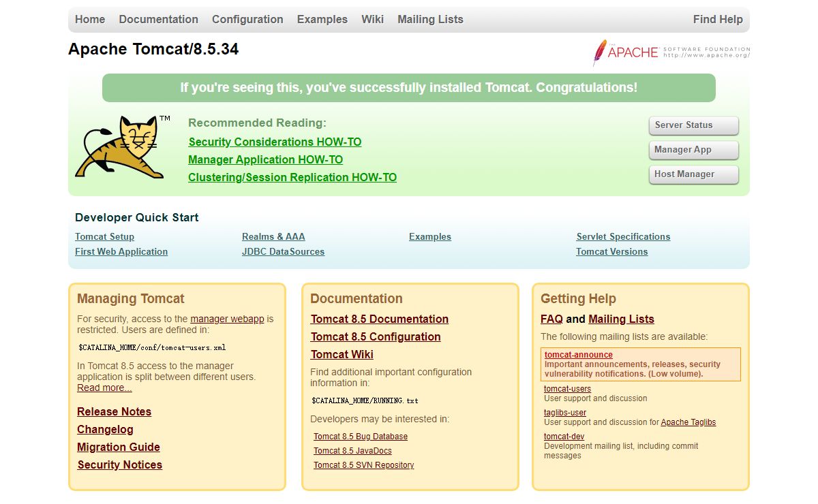This screenshot has width=818, height=504.
Task: Click the JDBC DataSources link
Action: coord(283,251)
